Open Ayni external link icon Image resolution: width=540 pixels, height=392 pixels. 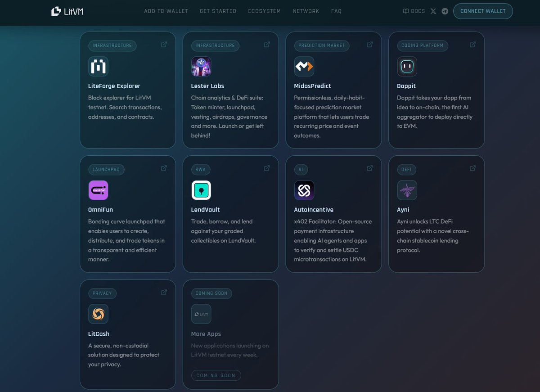pos(473,168)
